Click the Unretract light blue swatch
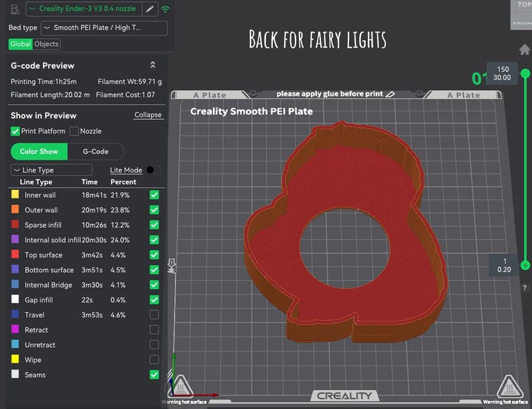 click(15, 344)
